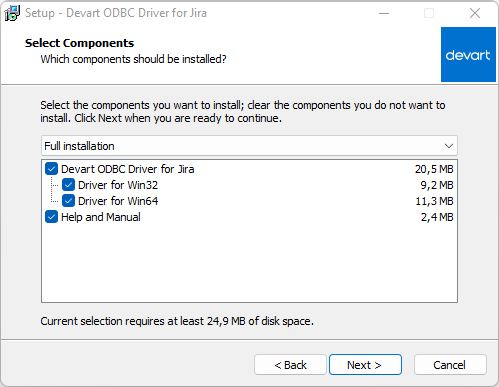Click the 2,4 MB size value
499x387 pixels.
pyautogui.click(x=437, y=217)
